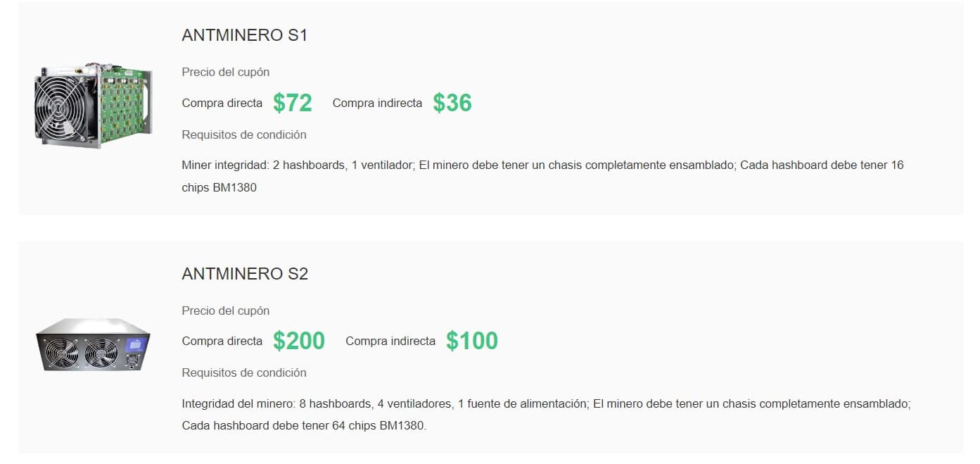Click S1 'Precio del cupón' heading
The height and width of the screenshot is (464, 980).
pyautogui.click(x=225, y=72)
